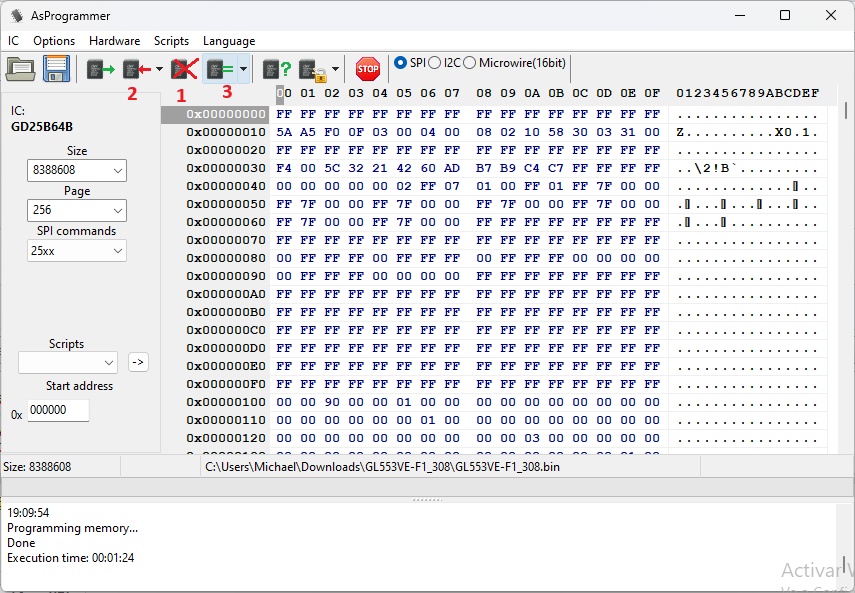Choose the Microwire(16bit) radio option
The height and width of the screenshot is (593, 855).
pos(470,63)
